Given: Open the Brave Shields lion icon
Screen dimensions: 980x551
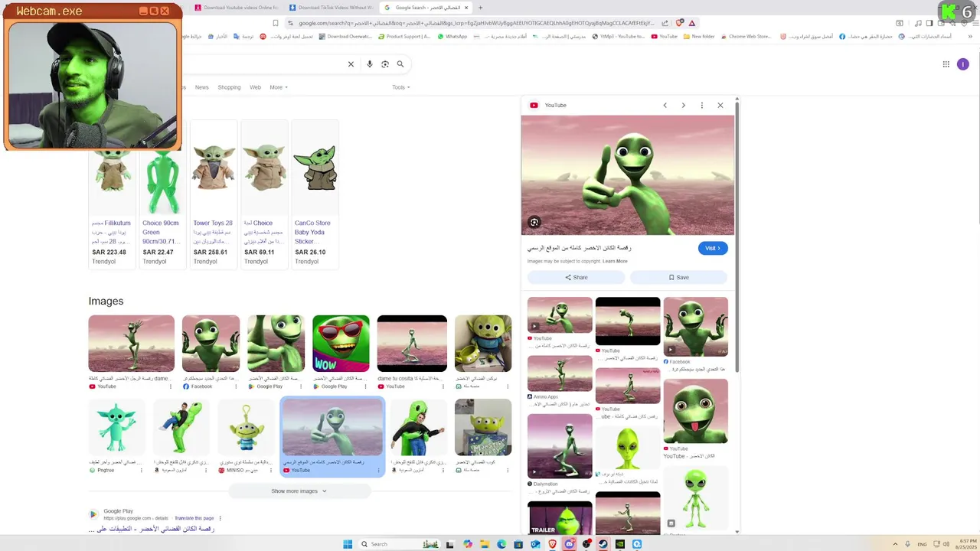Looking at the screenshot, I should click(678, 23).
